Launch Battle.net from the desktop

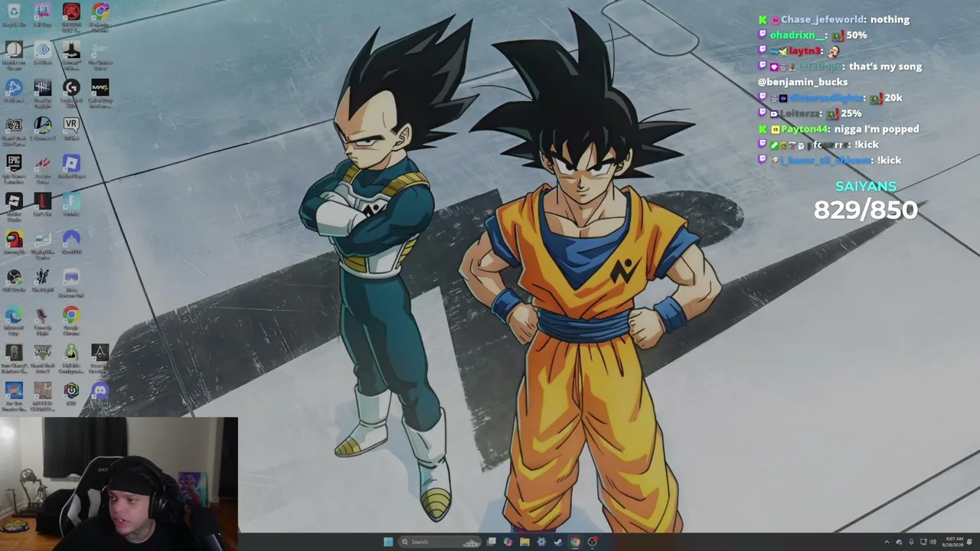coord(14,92)
